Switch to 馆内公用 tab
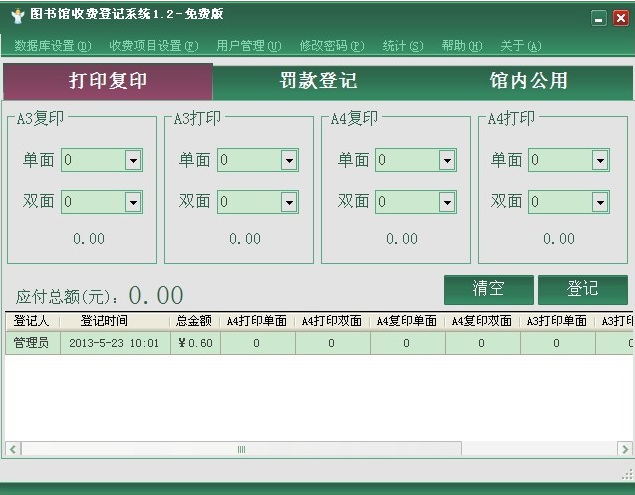This screenshot has width=635, height=495. [528, 81]
